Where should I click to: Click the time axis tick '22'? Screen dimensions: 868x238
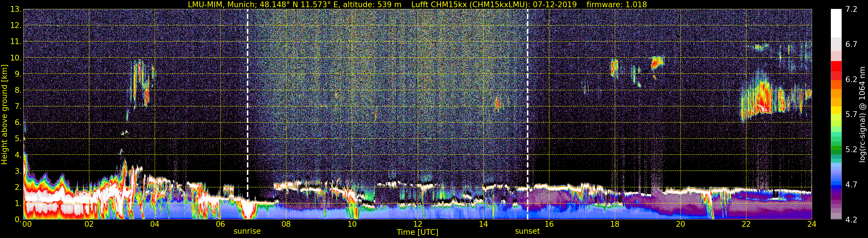746,224
